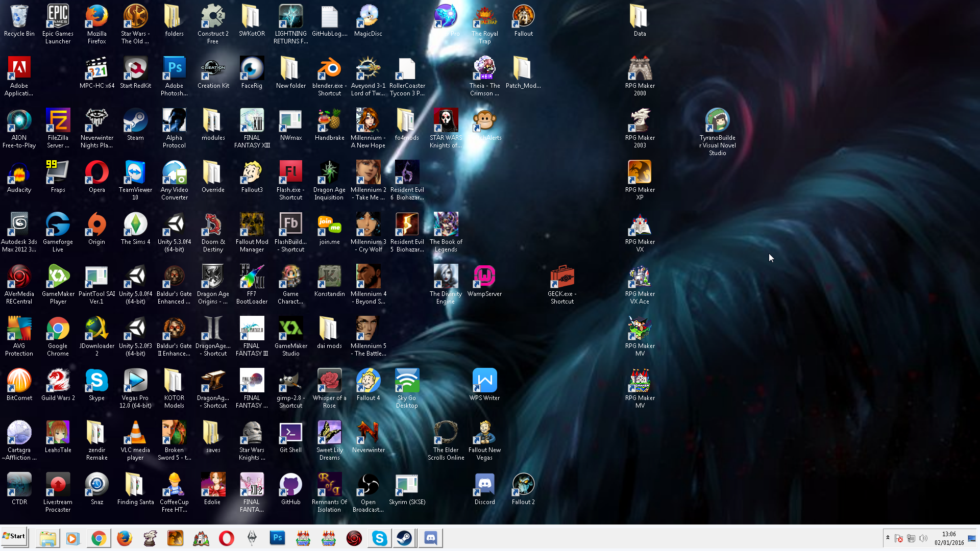Select the join.me desktop icon

pyautogui.click(x=329, y=229)
